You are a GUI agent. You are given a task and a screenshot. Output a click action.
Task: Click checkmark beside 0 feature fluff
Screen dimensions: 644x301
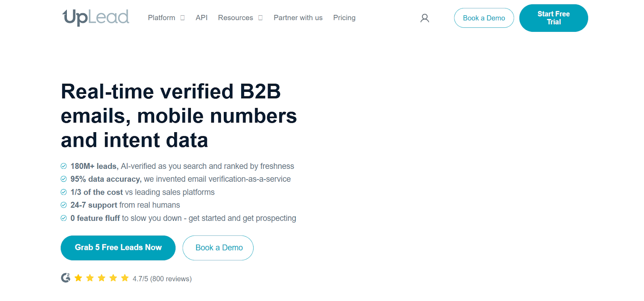[64, 218]
